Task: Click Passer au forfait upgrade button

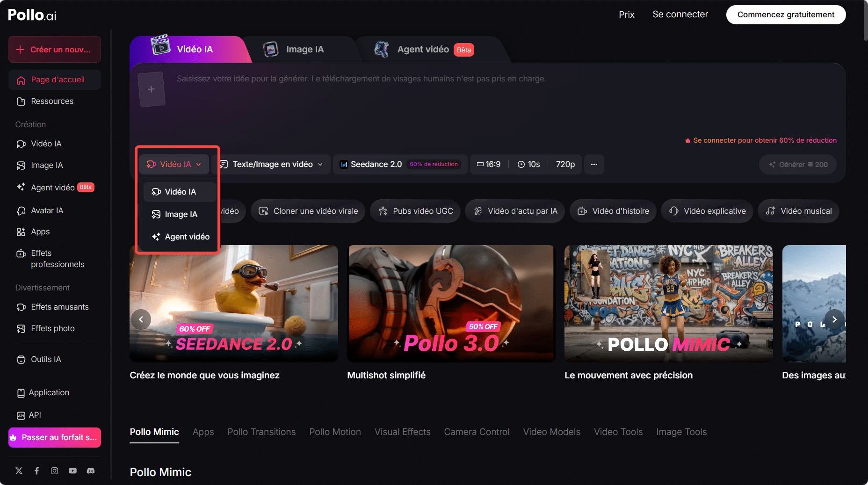Action: click(55, 437)
